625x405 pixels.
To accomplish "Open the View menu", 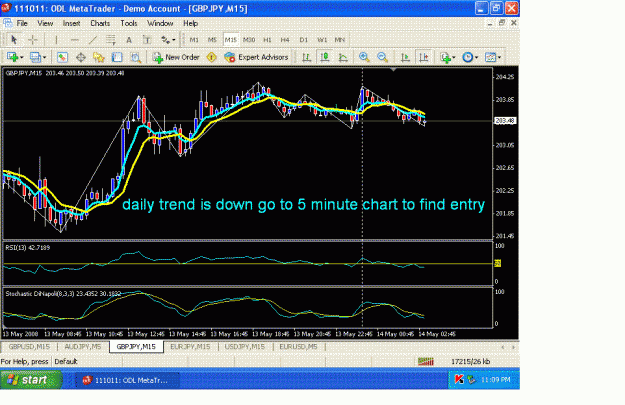I will (x=45, y=23).
